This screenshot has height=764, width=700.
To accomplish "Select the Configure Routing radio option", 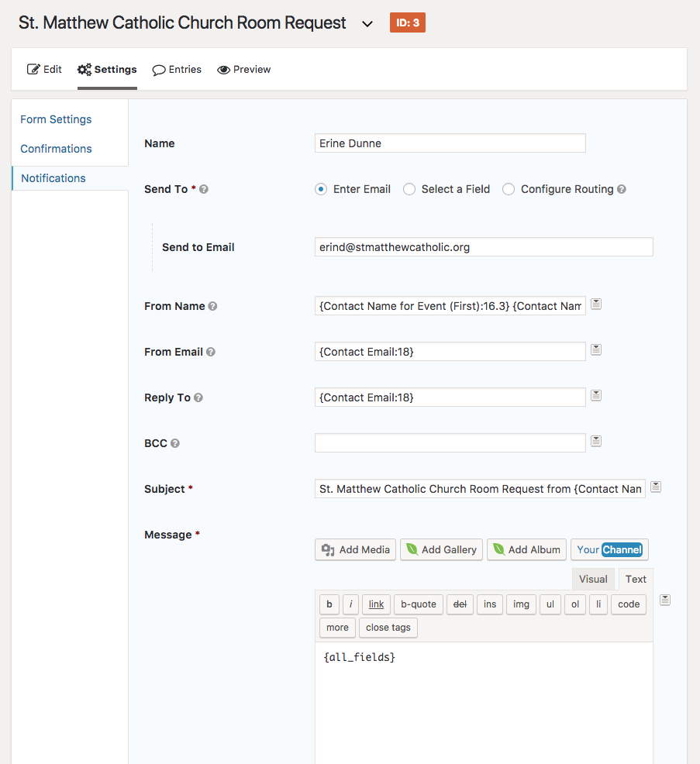I will coord(509,189).
